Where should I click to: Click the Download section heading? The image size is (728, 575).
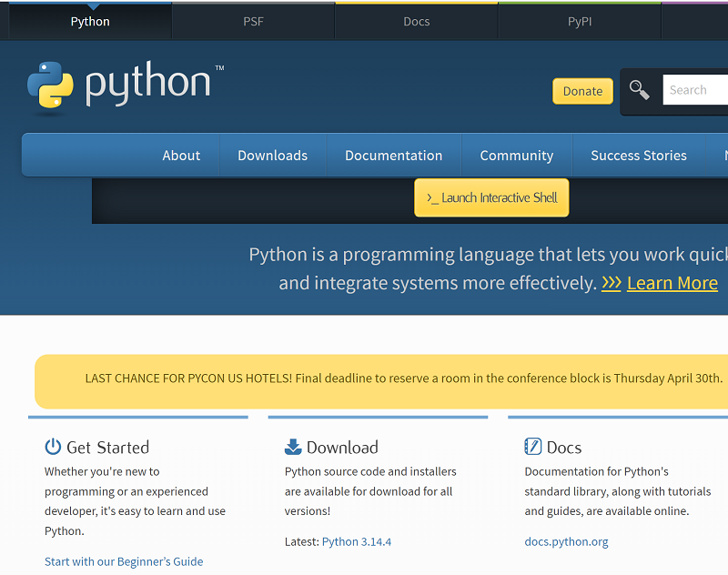tap(342, 448)
